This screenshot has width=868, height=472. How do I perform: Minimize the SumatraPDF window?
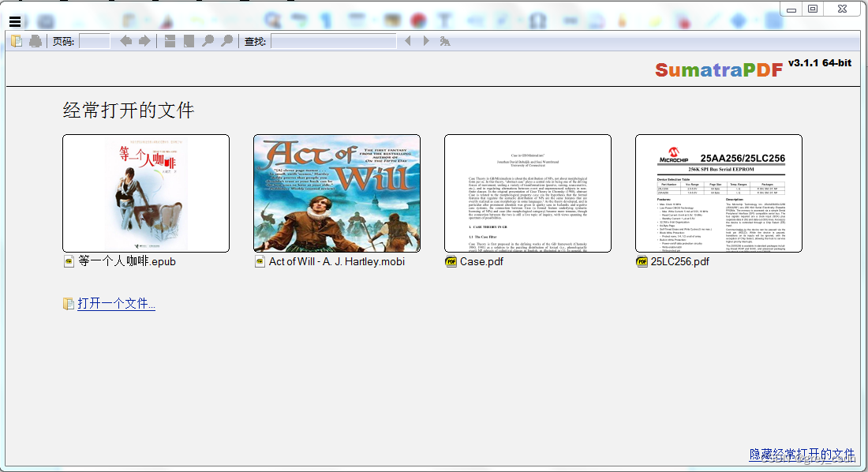point(791,9)
